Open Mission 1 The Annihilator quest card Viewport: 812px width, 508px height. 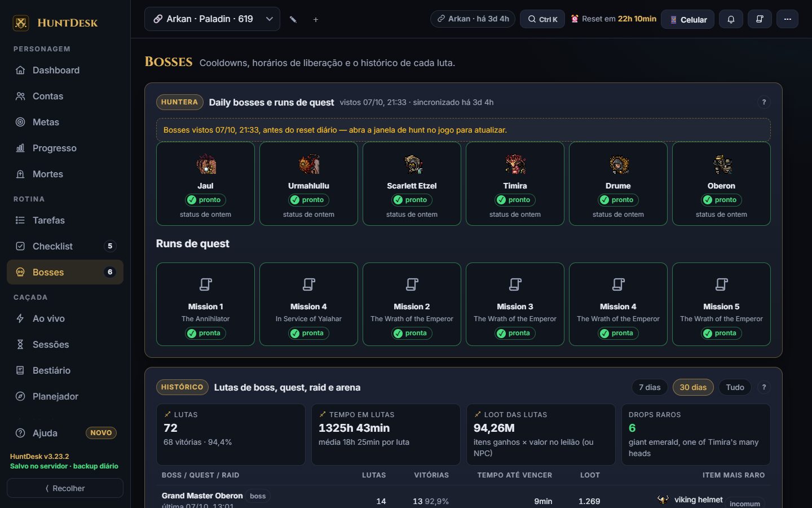tap(206, 304)
